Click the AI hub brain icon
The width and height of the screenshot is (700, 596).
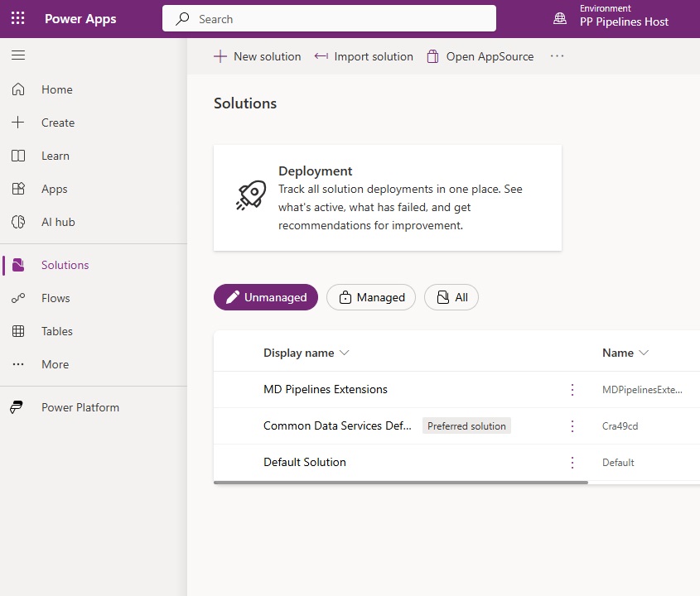(18, 222)
